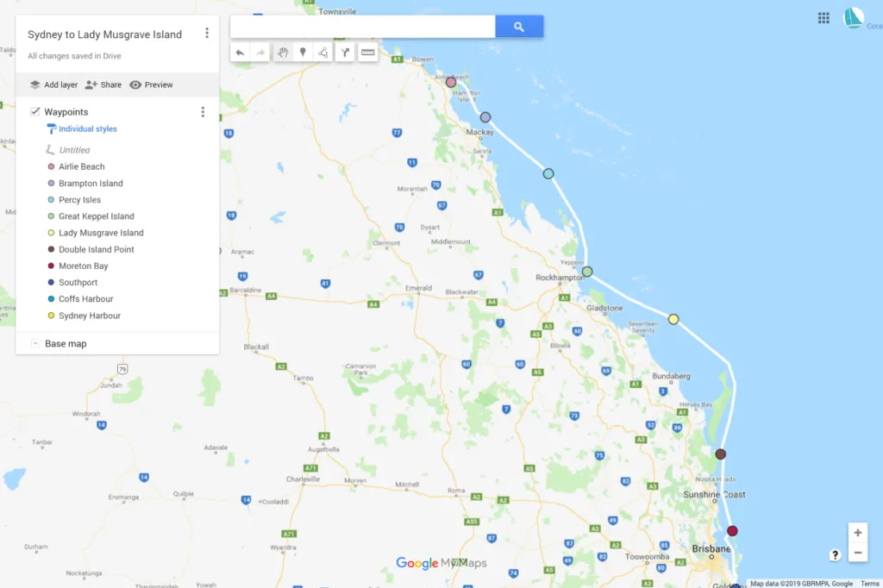Open the map Preview
883x588 pixels.
point(151,84)
